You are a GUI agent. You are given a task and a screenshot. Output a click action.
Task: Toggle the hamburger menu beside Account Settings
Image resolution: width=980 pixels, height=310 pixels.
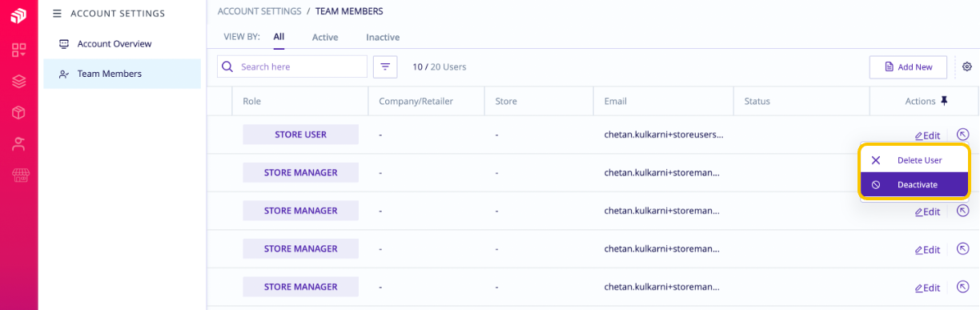point(57,14)
